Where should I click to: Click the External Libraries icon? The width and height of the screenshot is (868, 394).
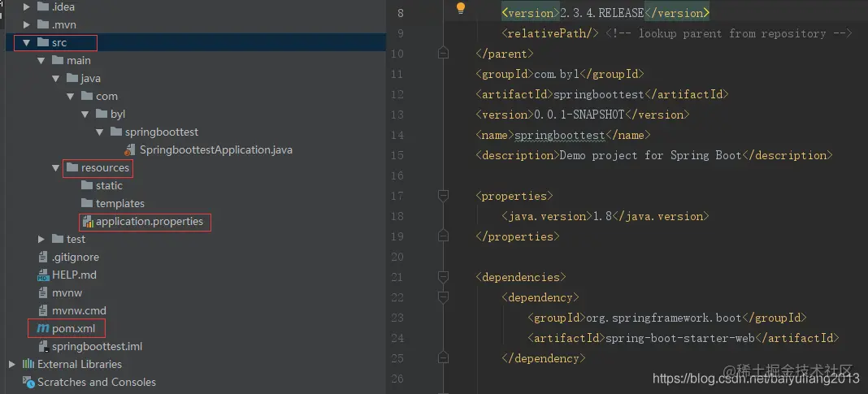28,364
